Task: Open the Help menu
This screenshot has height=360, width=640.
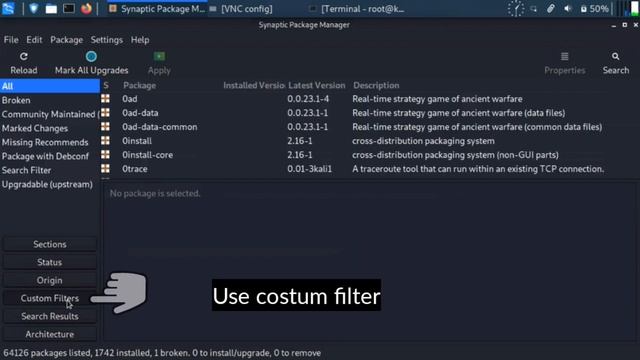Action: click(x=140, y=40)
